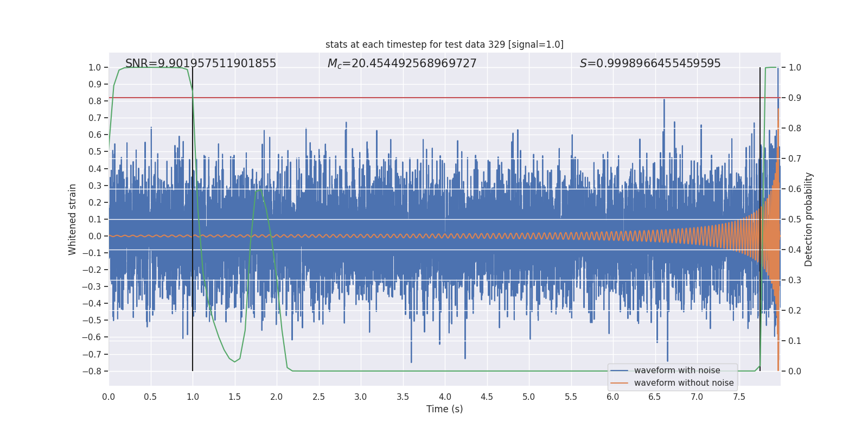Screen dimensions: 868x434
Task: Click the 'waveform with noise' legend label
Action: [677, 371]
